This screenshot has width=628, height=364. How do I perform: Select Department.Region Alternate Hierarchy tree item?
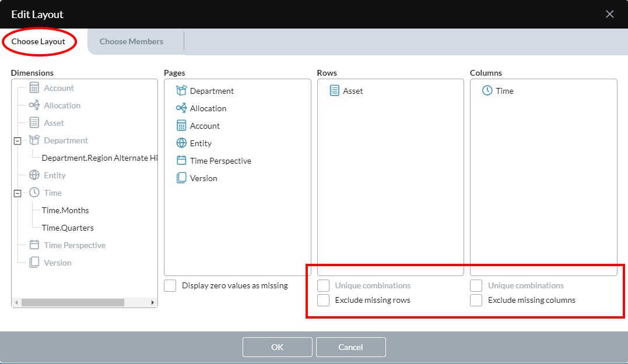[100, 158]
